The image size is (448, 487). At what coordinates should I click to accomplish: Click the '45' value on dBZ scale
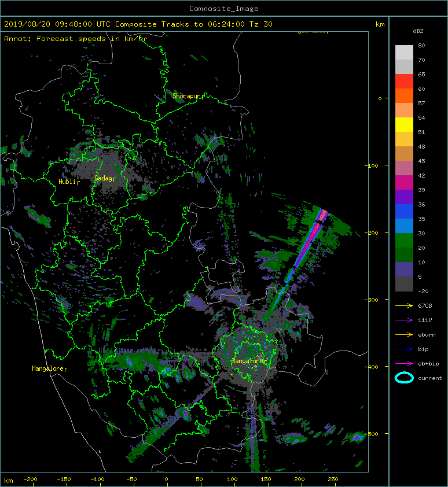point(421,161)
